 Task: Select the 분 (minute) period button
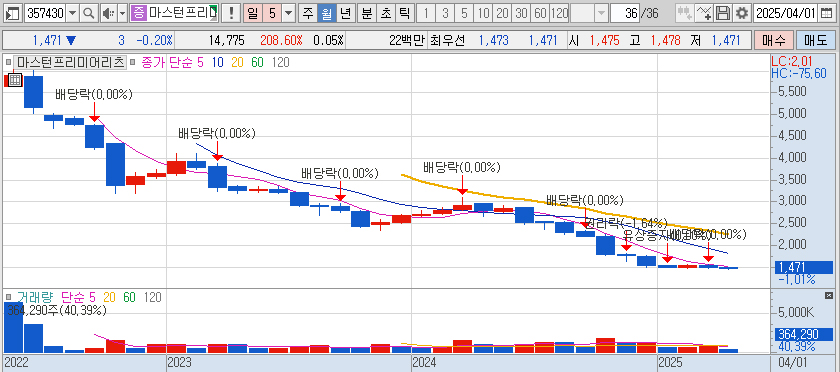coord(367,13)
